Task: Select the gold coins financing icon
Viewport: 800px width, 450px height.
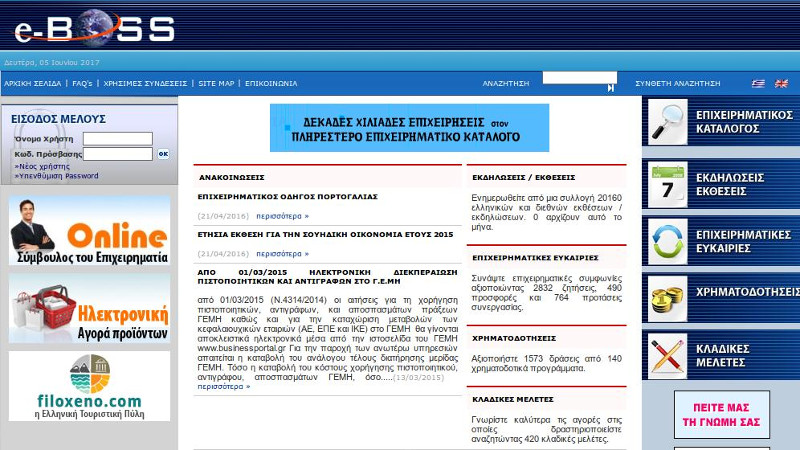Action: pyautogui.click(x=667, y=298)
